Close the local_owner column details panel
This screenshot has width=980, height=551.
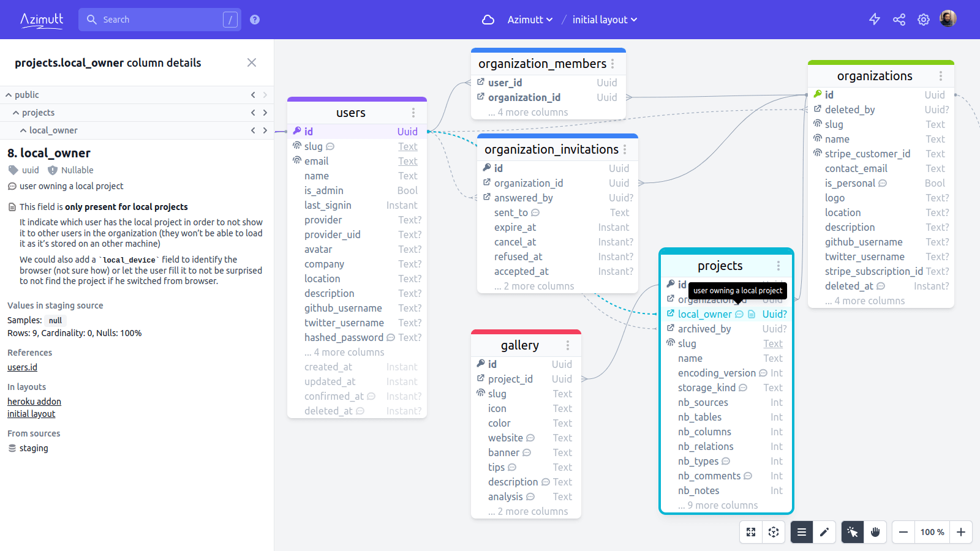click(252, 62)
